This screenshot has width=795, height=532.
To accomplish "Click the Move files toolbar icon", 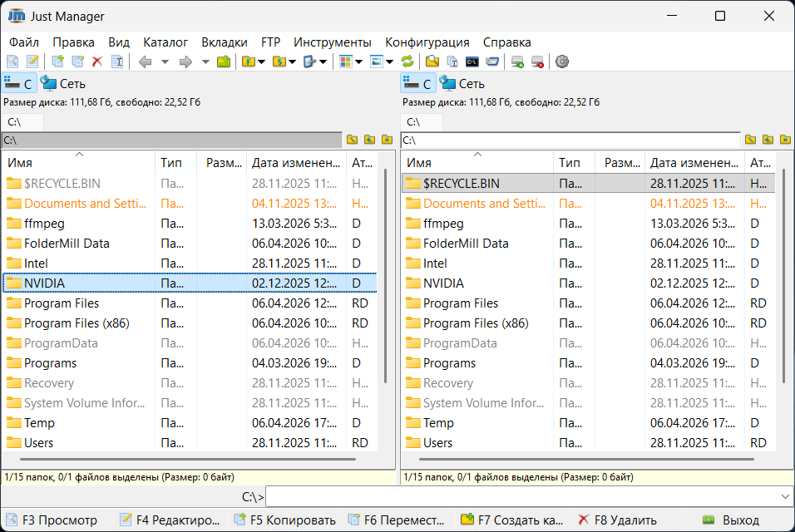I will [77, 62].
